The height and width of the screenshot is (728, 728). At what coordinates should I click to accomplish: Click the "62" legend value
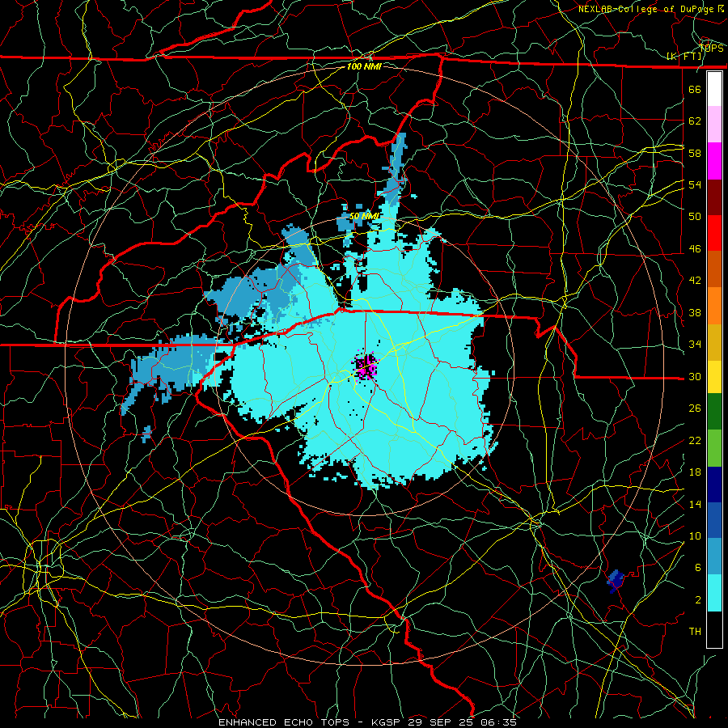pos(695,121)
